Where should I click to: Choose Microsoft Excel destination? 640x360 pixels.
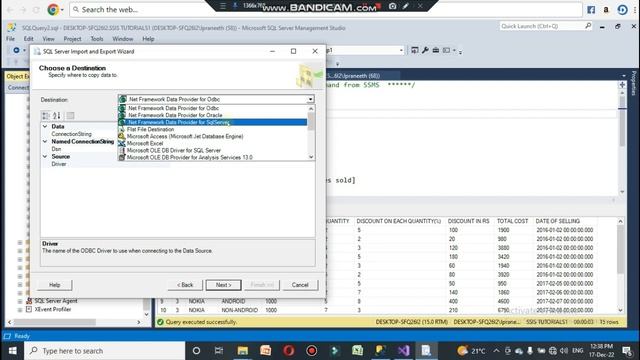tap(212, 143)
